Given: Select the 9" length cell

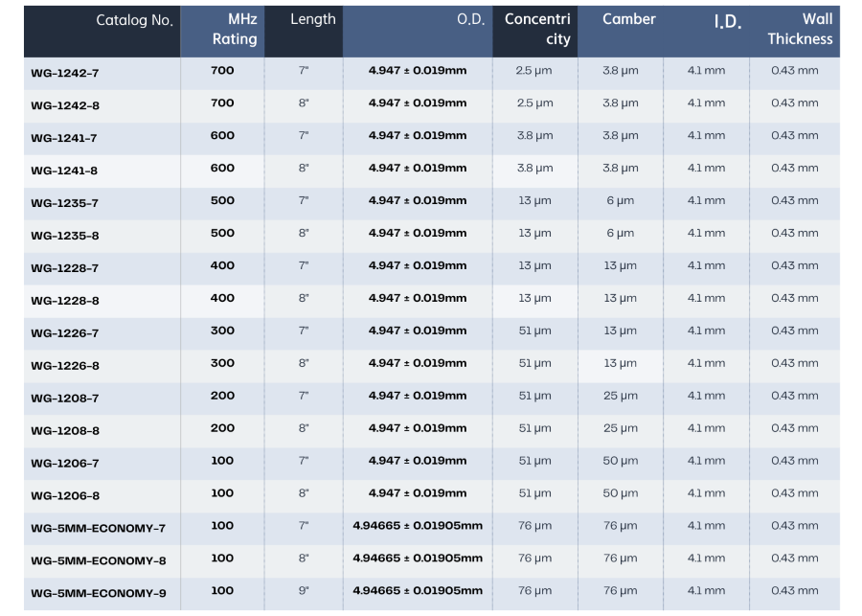Looking at the screenshot, I should point(304,591).
